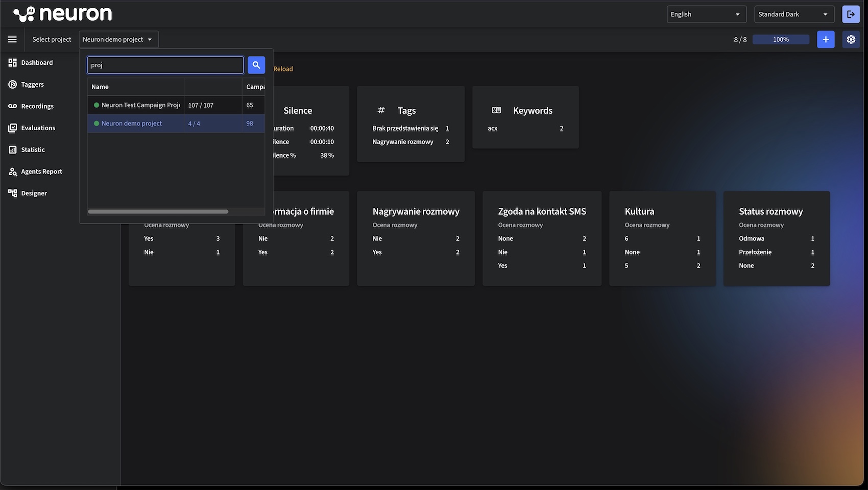Click the project search input field

(x=165, y=65)
